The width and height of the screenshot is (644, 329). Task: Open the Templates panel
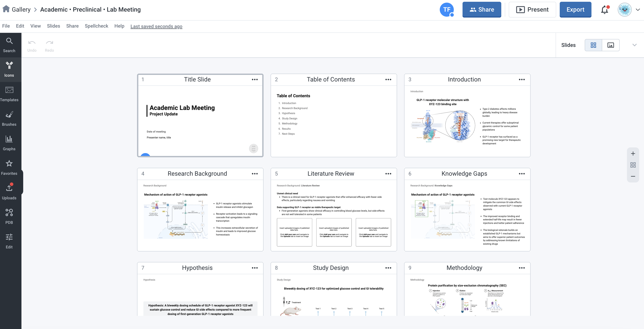pyautogui.click(x=9, y=94)
